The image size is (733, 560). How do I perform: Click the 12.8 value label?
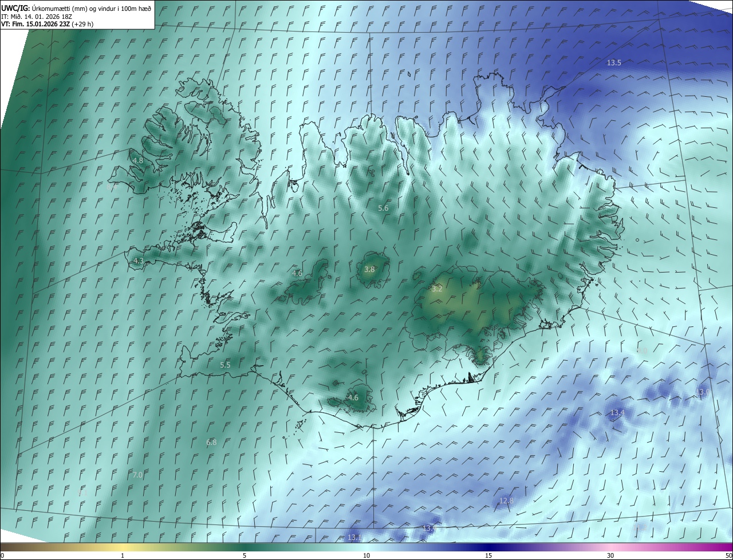(506, 500)
